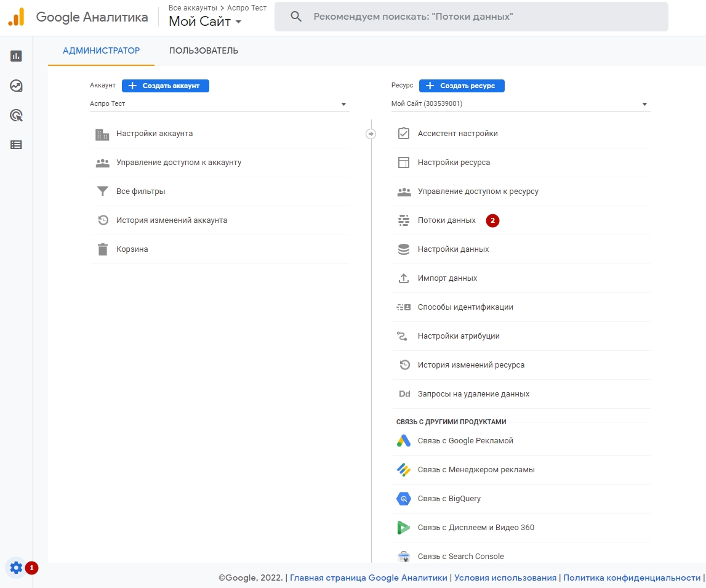Viewport: 706px width, 588px height.
Task: Click the circular arrow between account and property columns
Action: point(371,134)
